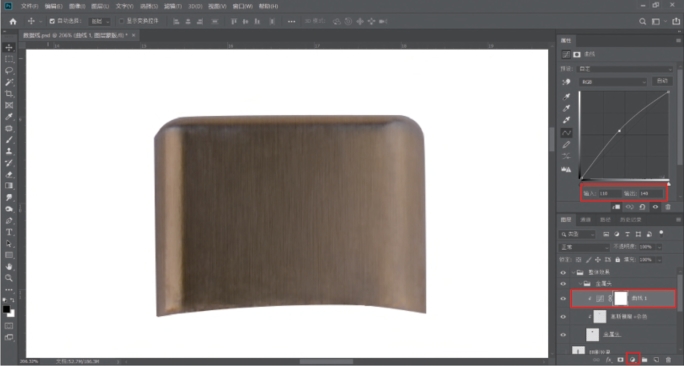
Task: Select the Crop tool
Action: [x=9, y=94]
